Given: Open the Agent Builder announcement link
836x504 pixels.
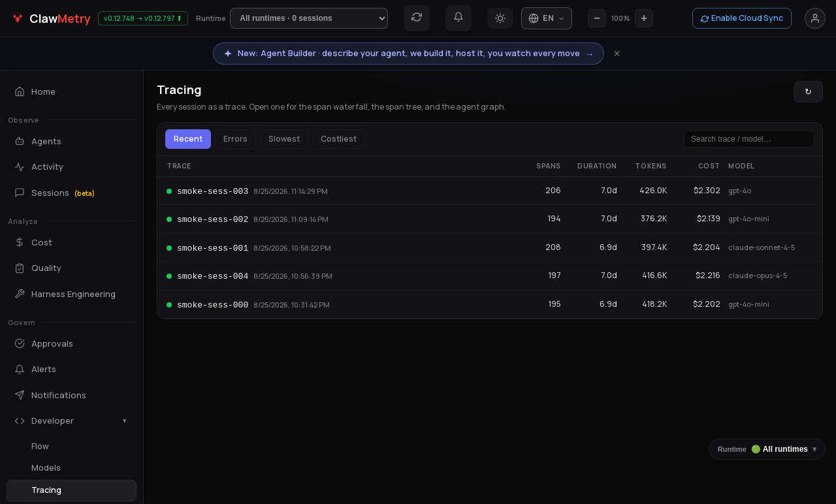Looking at the screenshot, I should (408, 54).
